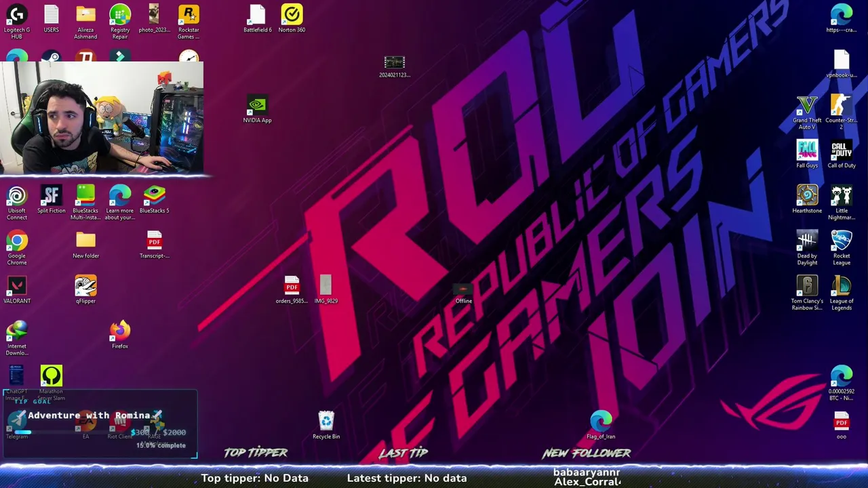Screen dimensions: 868x488
Task: Launch League of Legends icon
Action: pos(842,293)
